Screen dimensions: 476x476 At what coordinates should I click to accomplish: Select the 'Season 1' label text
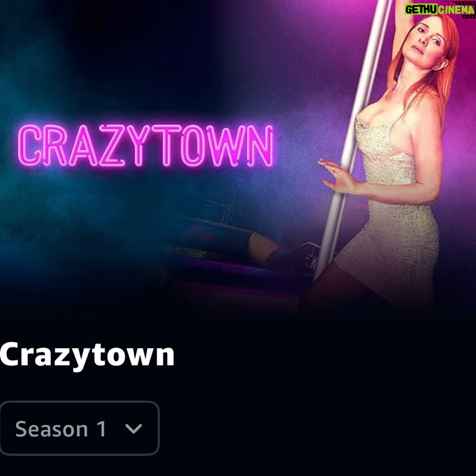[x=61, y=429]
